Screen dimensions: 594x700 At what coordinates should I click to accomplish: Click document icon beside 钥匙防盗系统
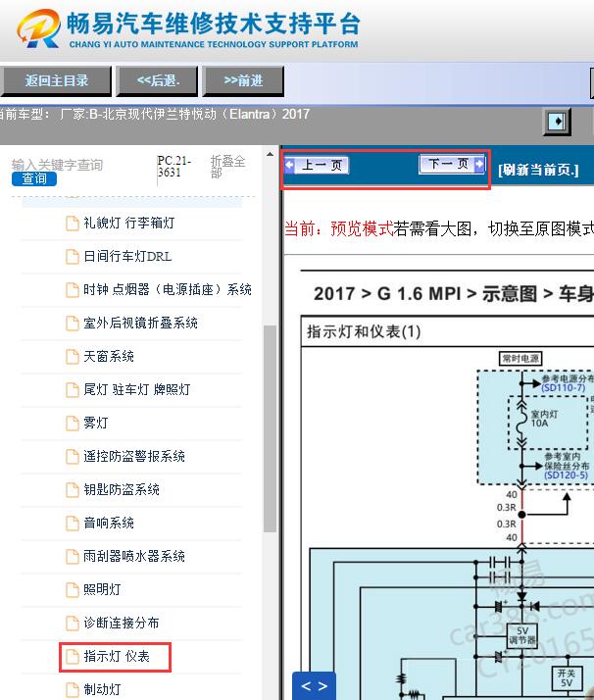tap(73, 490)
